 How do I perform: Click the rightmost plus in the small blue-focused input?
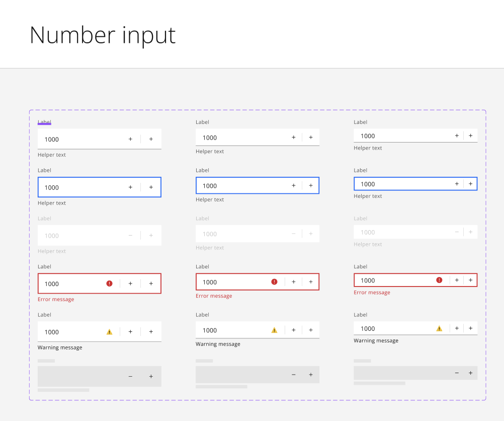pos(471,184)
